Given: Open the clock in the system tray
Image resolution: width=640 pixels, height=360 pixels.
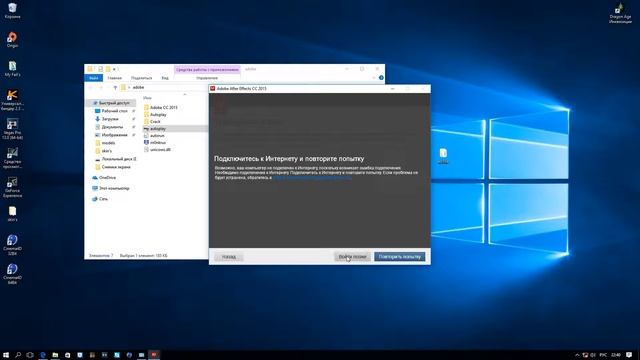Looking at the screenshot, I should pos(616,355).
